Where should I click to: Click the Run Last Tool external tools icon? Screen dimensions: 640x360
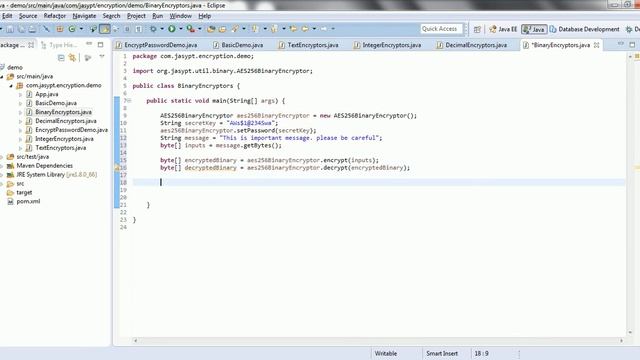(x=190, y=29)
